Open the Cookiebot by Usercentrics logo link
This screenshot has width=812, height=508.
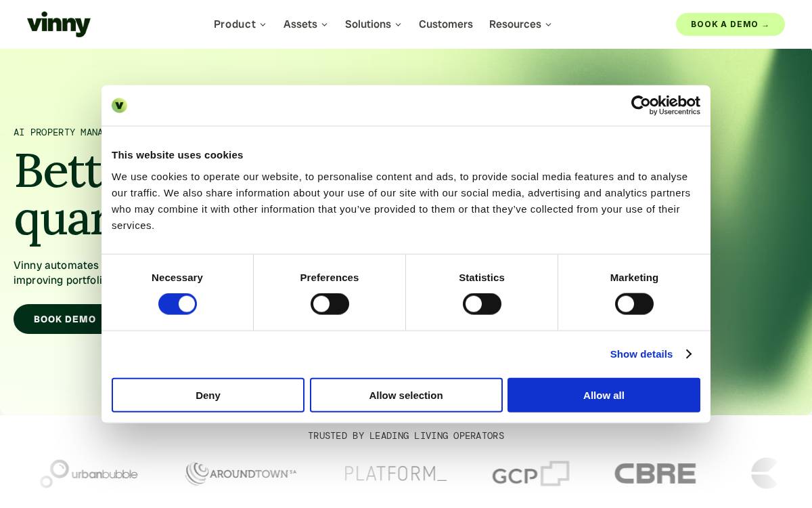666,105
